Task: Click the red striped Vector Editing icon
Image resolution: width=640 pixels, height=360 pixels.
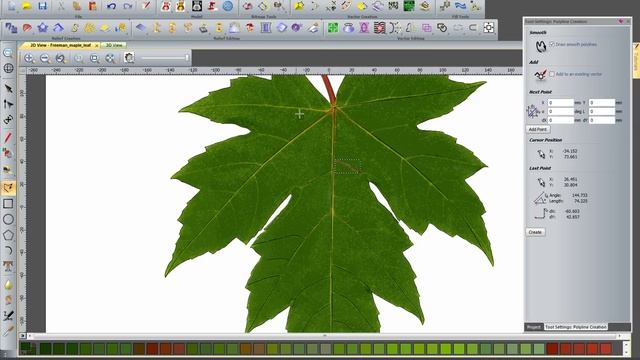Action: click(380, 28)
